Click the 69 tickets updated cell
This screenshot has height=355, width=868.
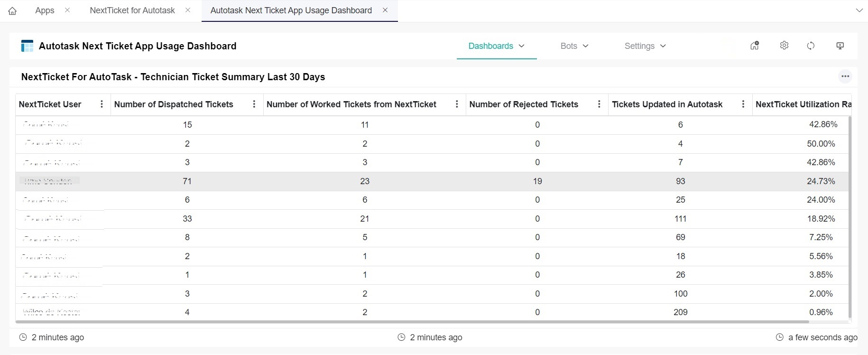(x=681, y=237)
